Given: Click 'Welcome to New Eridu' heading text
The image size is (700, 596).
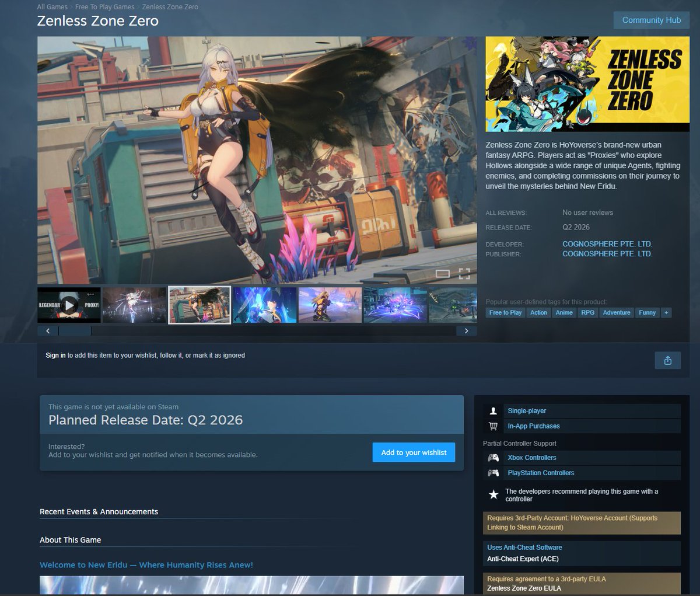Looking at the screenshot, I should click(x=146, y=565).
